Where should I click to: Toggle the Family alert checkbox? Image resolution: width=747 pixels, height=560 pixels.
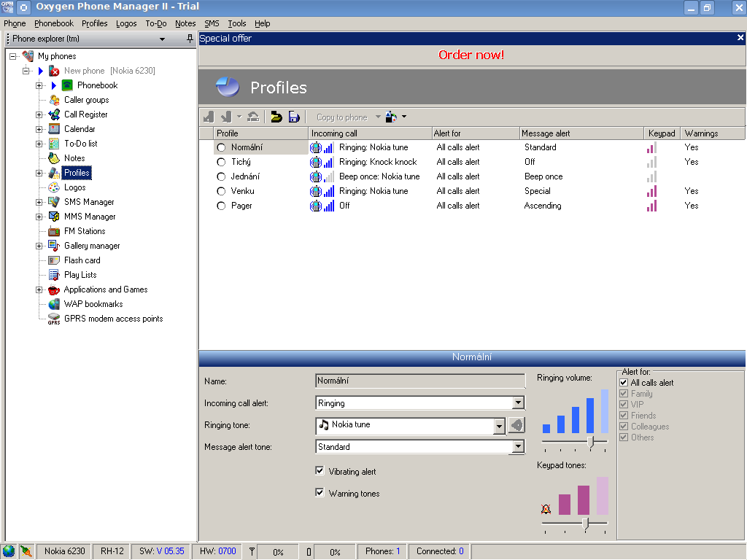[x=624, y=393]
